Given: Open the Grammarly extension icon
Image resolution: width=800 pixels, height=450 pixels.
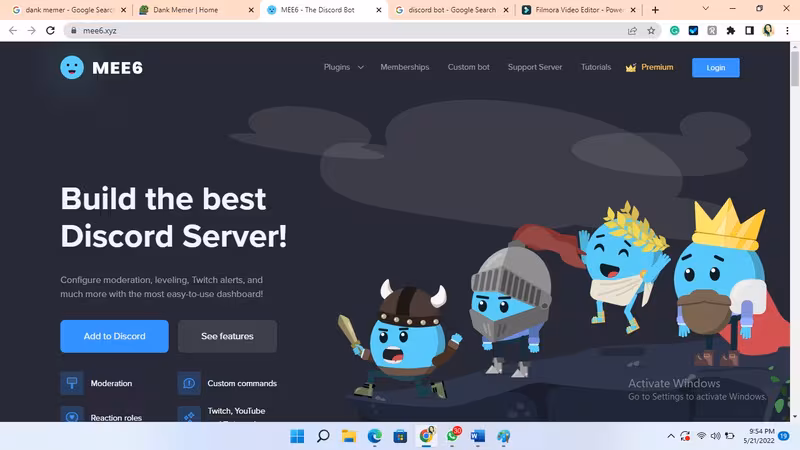Looking at the screenshot, I should coord(674,31).
